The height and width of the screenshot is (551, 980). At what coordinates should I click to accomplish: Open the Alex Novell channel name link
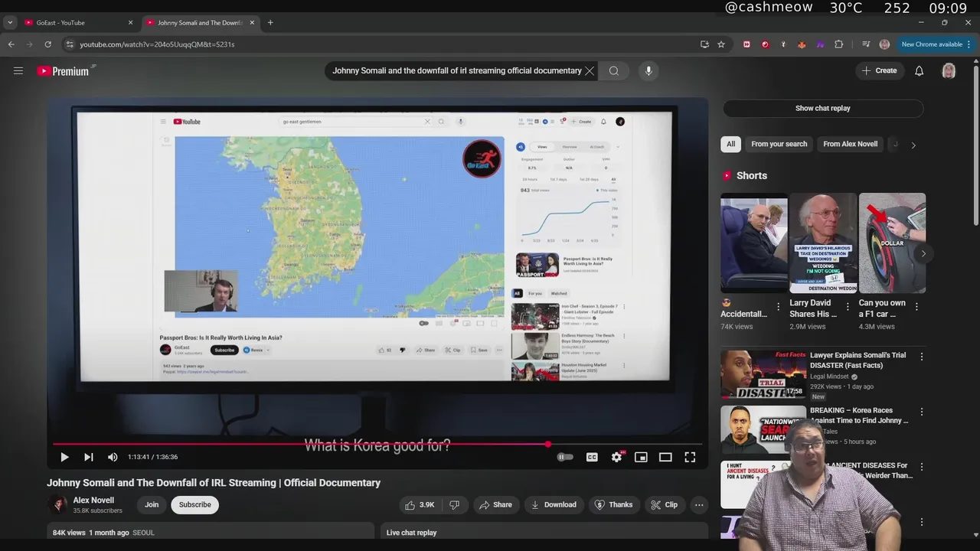93,500
